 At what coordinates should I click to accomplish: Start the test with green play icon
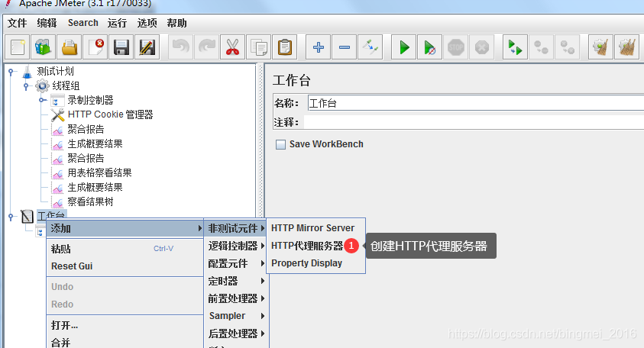403,47
